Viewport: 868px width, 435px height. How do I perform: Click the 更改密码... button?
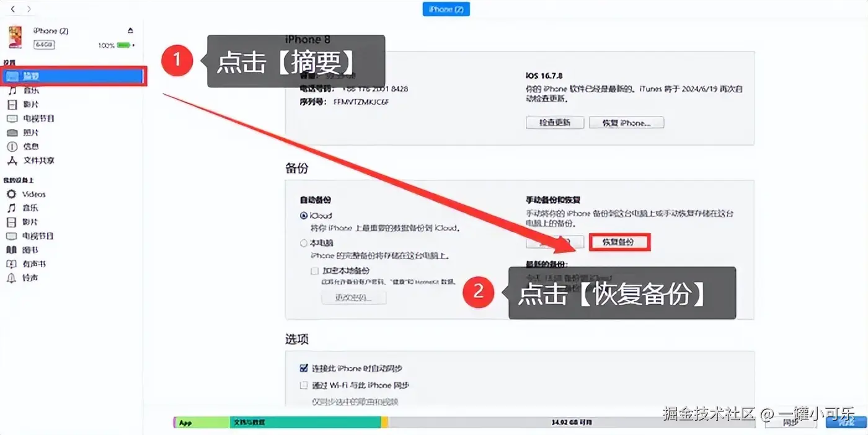click(353, 297)
